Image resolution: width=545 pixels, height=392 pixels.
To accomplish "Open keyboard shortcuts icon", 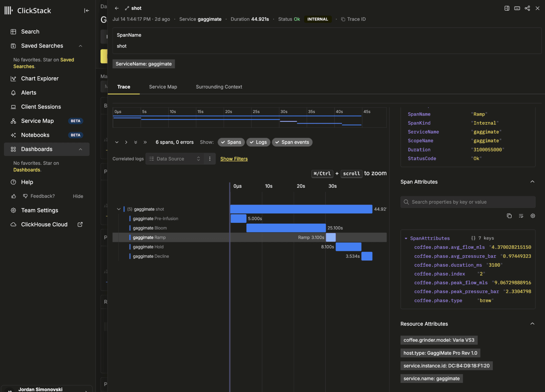I will [x=517, y=8].
